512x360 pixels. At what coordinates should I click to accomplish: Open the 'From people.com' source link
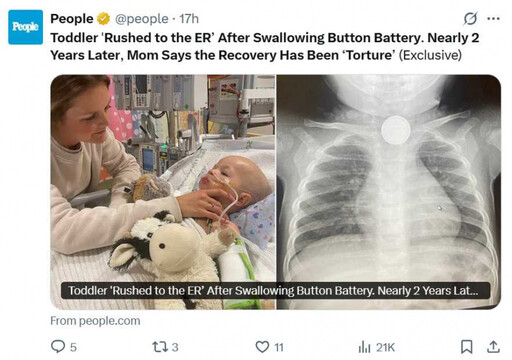click(95, 321)
